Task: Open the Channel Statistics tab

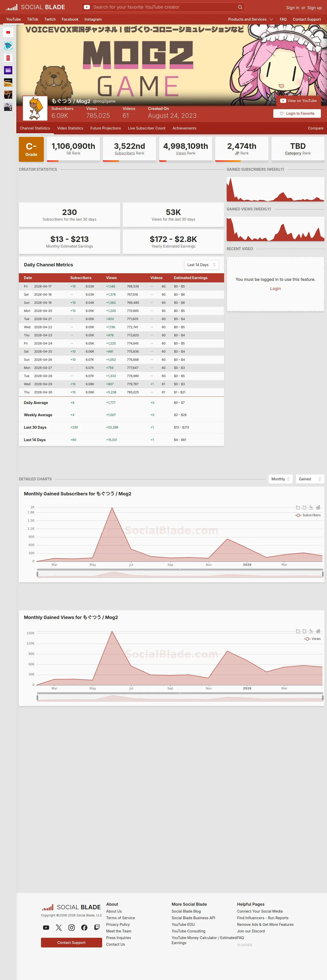Action: [x=35, y=128]
